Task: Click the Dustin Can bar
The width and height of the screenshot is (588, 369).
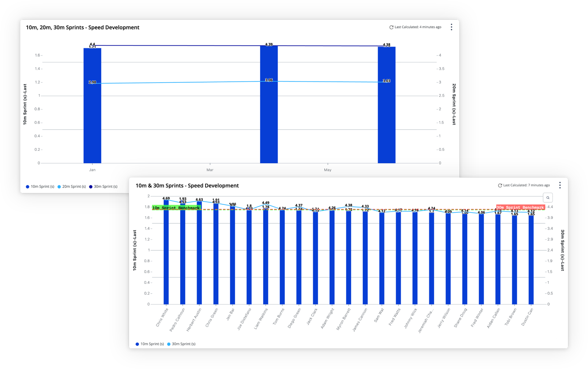Action: click(531, 260)
